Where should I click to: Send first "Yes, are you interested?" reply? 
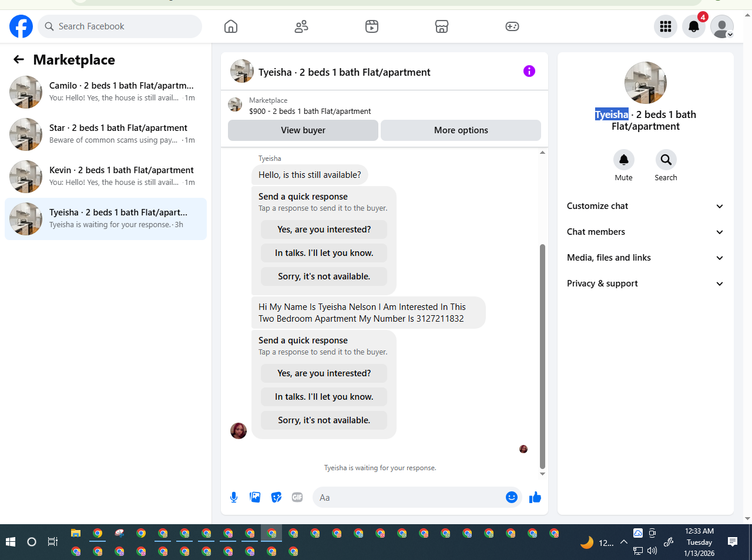tap(324, 230)
